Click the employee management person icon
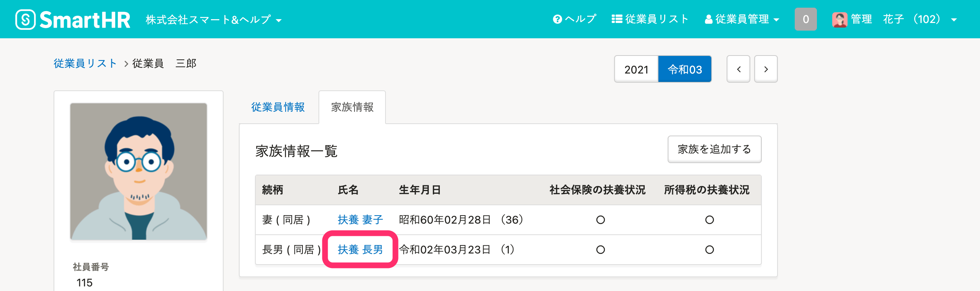Screen dimensions: 980x291 point(709,19)
